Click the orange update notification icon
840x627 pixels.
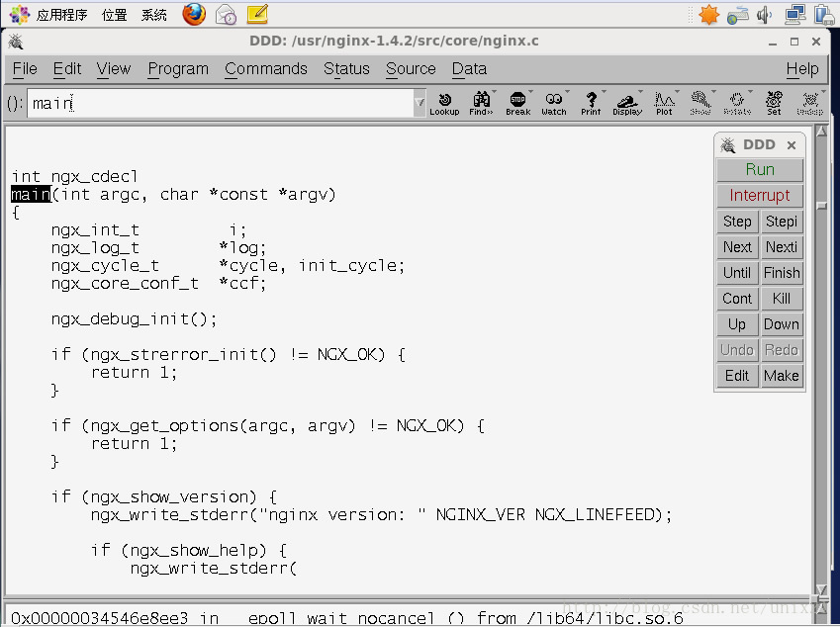(708, 15)
